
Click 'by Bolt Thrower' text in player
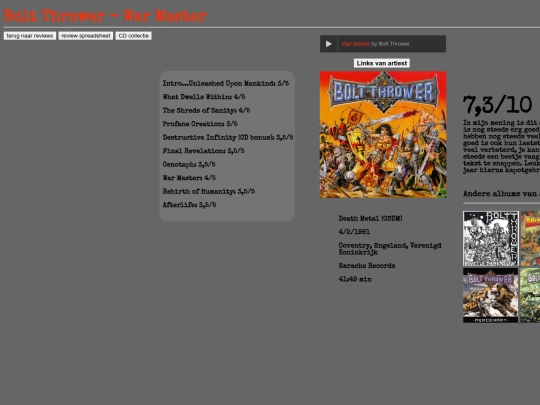point(390,44)
